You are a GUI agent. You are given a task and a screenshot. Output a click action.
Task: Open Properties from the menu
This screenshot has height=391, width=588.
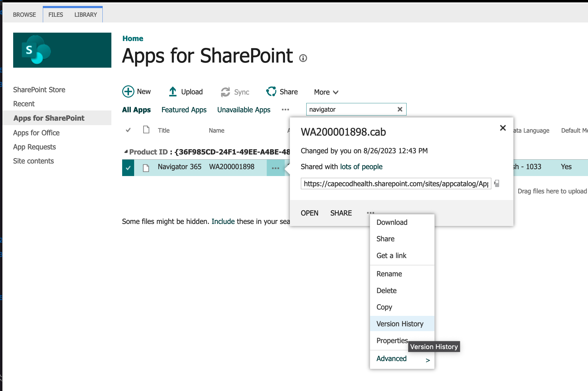[x=392, y=341]
